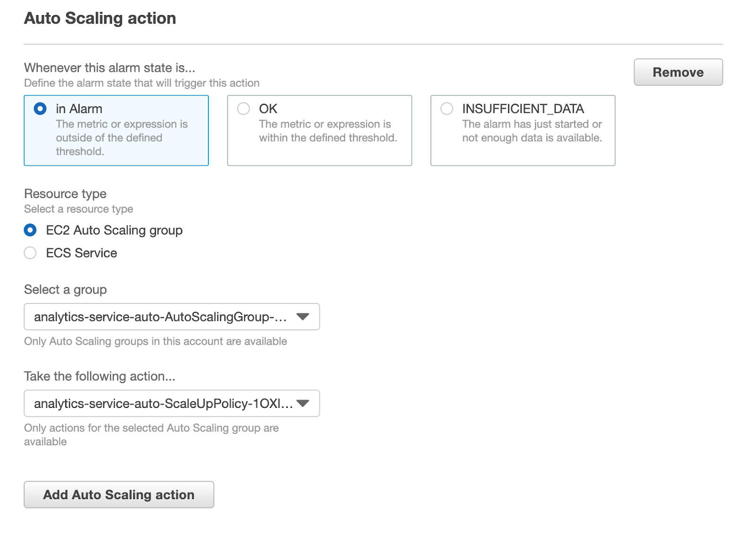Choose the EC2 Auto Scaling group radio
This screenshot has height=553, width=756.
tap(30, 230)
